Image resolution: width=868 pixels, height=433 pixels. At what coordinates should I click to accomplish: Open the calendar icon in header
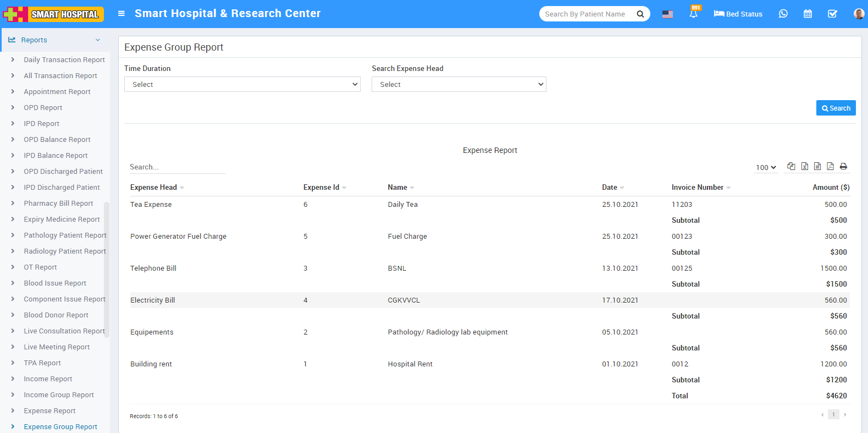(808, 14)
